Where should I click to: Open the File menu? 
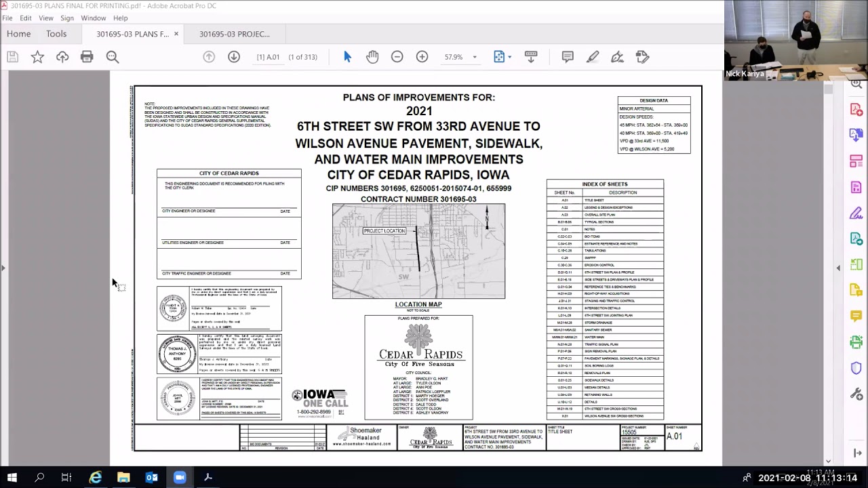[x=7, y=18]
